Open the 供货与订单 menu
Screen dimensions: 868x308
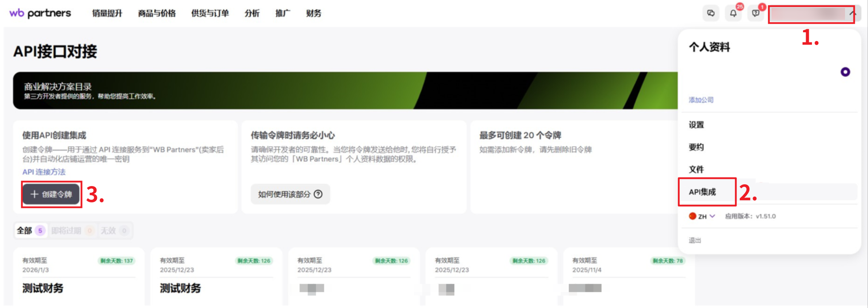pyautogui.click(x=210, y=13)
